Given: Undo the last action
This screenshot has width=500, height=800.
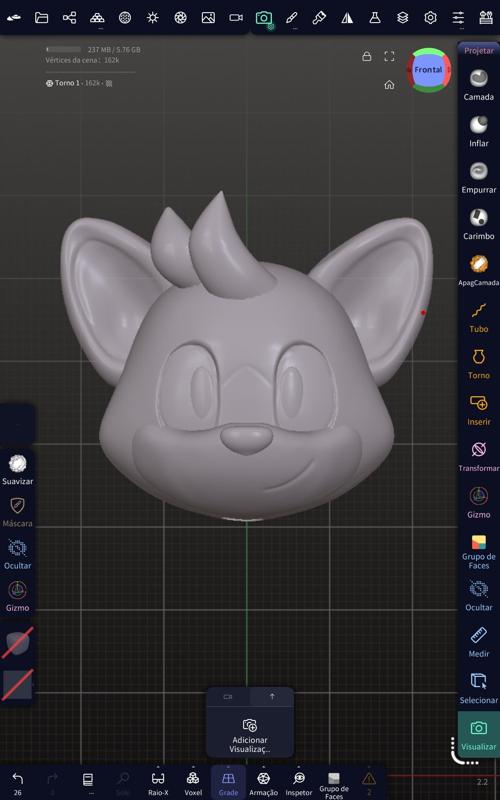Looking at the screenshot, I should [18, 783].
